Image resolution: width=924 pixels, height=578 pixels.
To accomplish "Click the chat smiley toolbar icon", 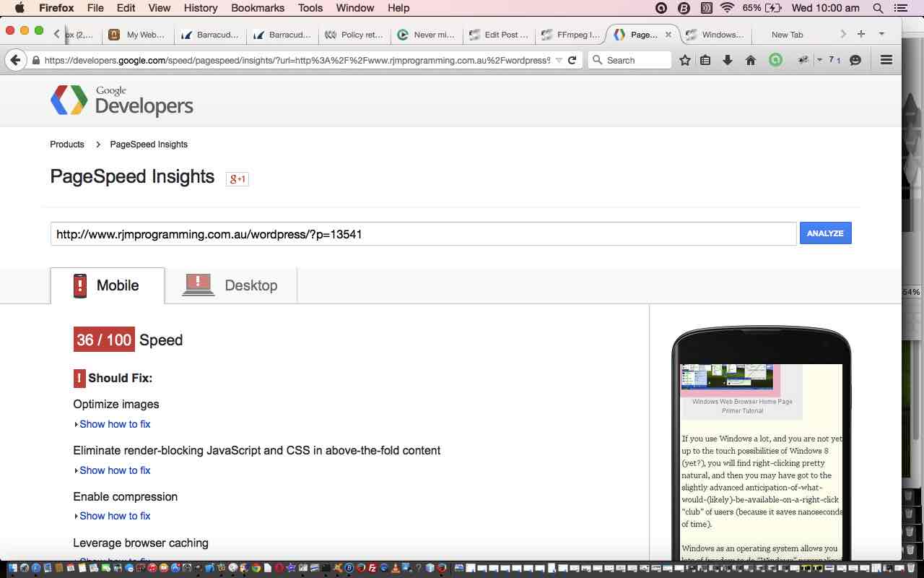I will click(x=855, y=61).
